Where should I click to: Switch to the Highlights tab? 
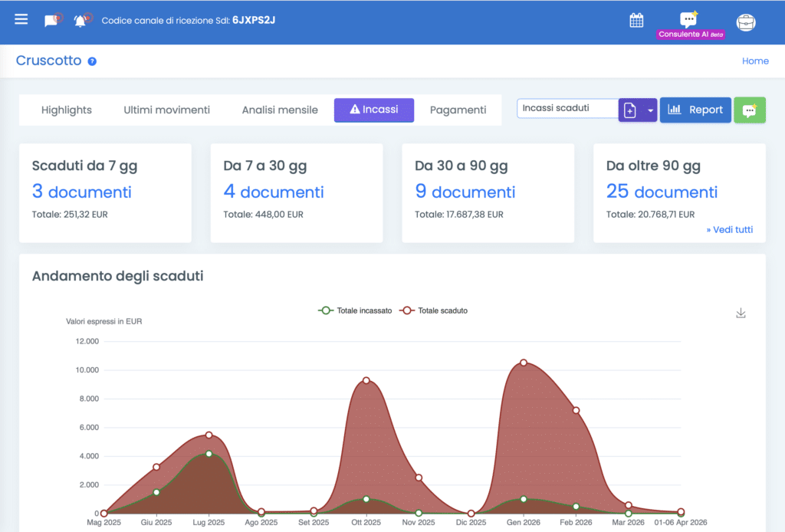(x=67, y=110)
